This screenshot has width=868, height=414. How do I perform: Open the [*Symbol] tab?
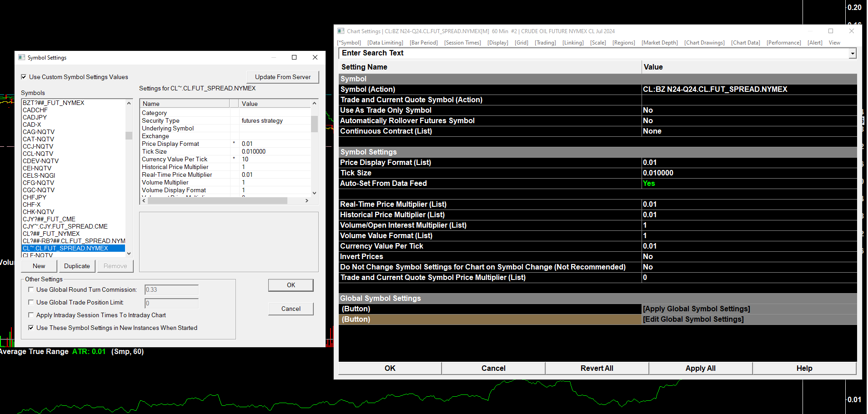[x=349, y=43]
